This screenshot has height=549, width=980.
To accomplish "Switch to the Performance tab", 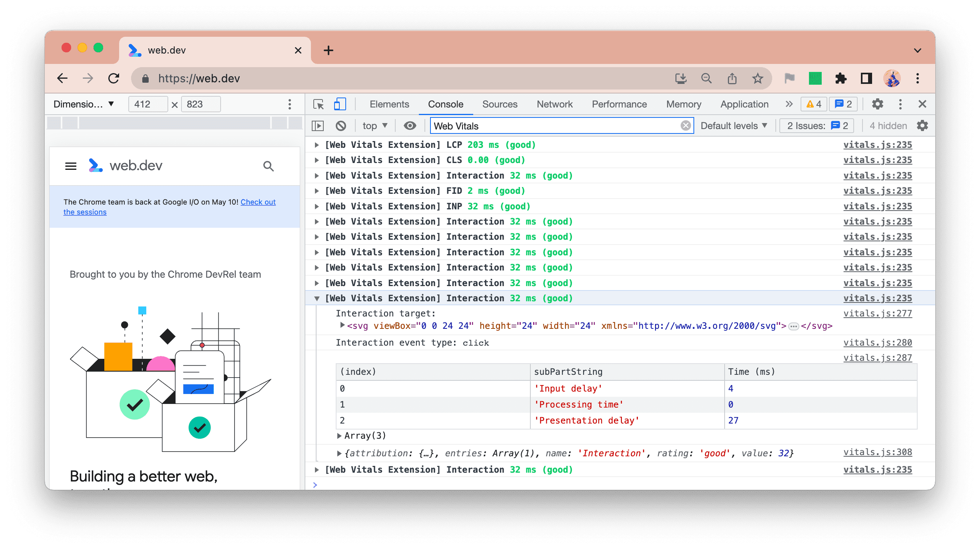I will pos(618,103).
